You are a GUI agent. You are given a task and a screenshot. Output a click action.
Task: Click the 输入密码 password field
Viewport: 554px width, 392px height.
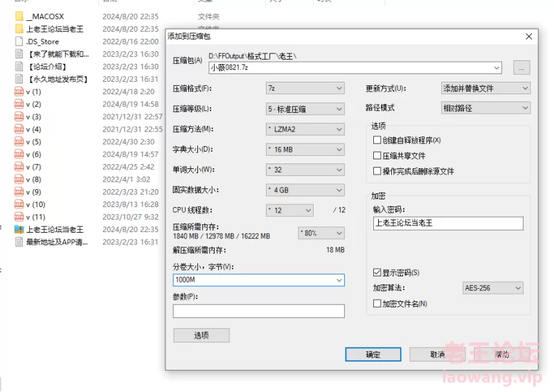448,223
